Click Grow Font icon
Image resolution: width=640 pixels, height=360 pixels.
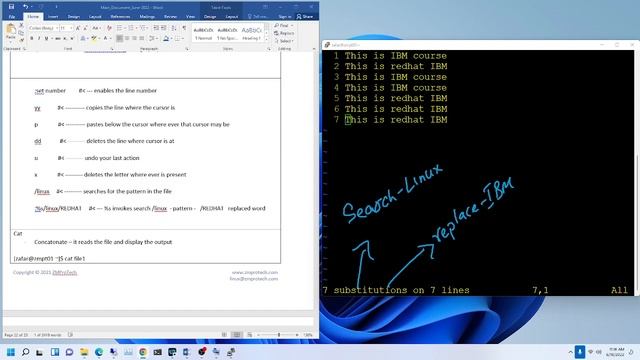tap(78, 28)
